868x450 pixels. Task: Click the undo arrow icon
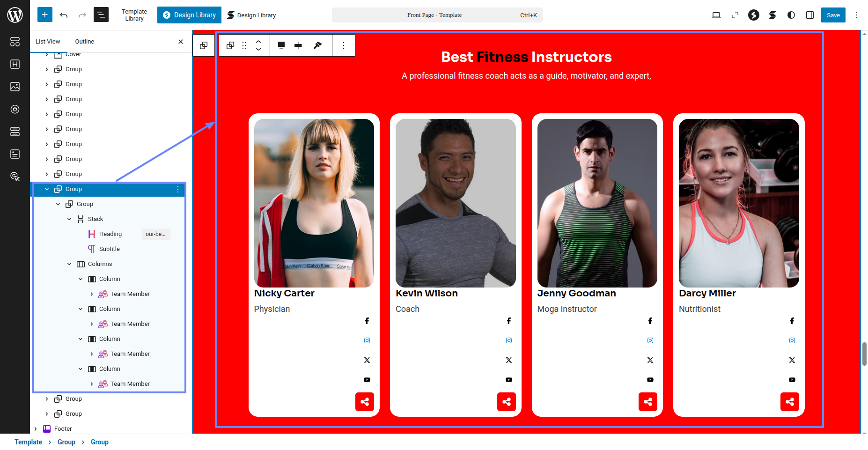point(64,15)
